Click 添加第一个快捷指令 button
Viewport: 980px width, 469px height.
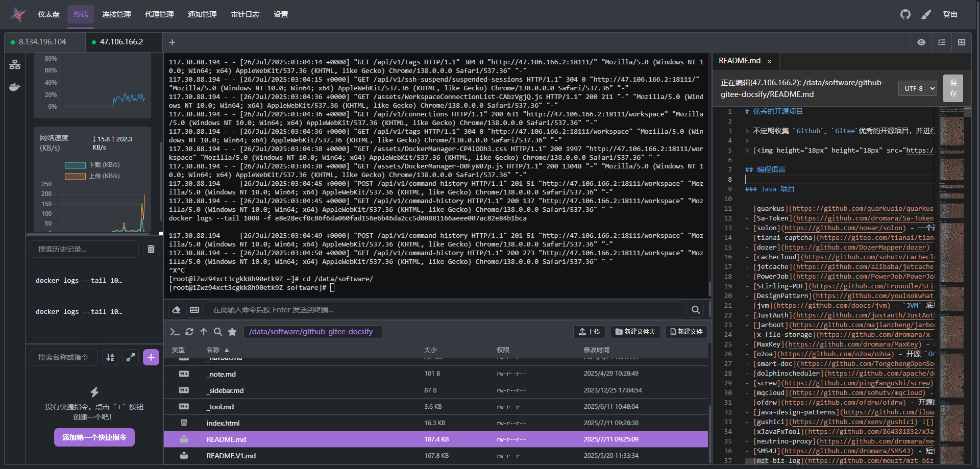point(94,437)
